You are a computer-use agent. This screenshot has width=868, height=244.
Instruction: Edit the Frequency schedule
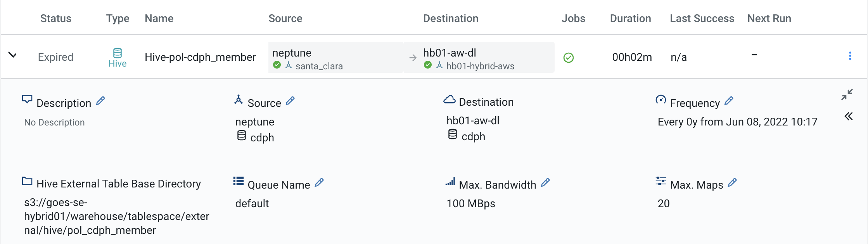(x=729, y=101)
